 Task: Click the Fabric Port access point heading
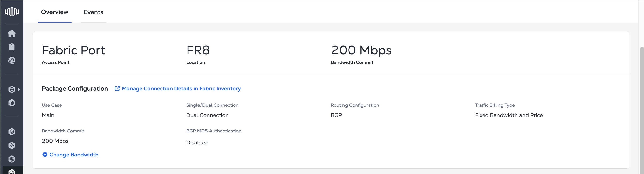coord(74,50)
